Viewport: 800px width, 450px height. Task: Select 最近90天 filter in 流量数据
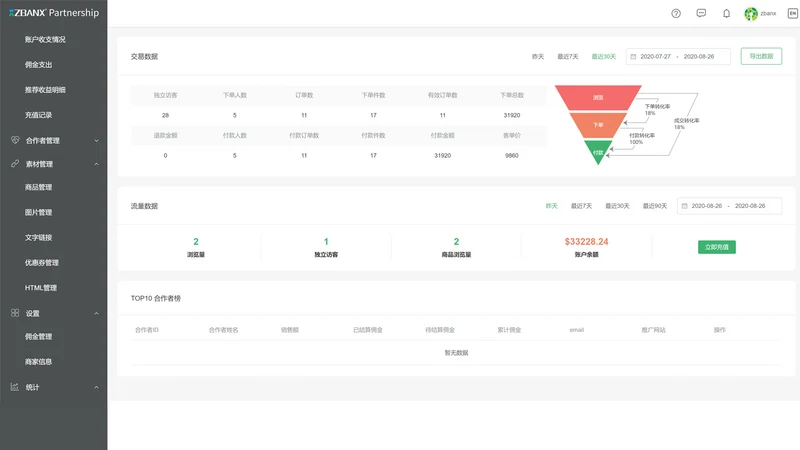coord(655,206)
